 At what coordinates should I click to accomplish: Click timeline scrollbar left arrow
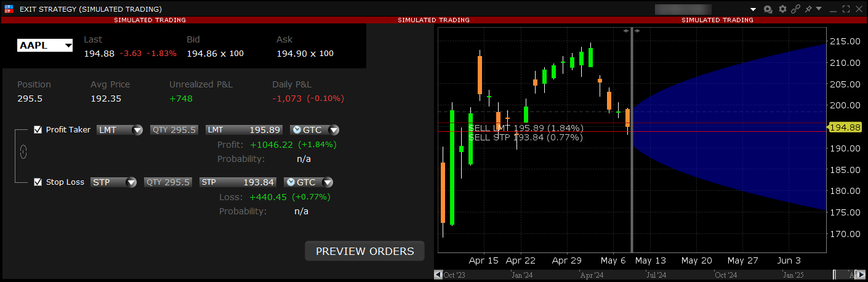pyautogui.click(x=438, y=275)
